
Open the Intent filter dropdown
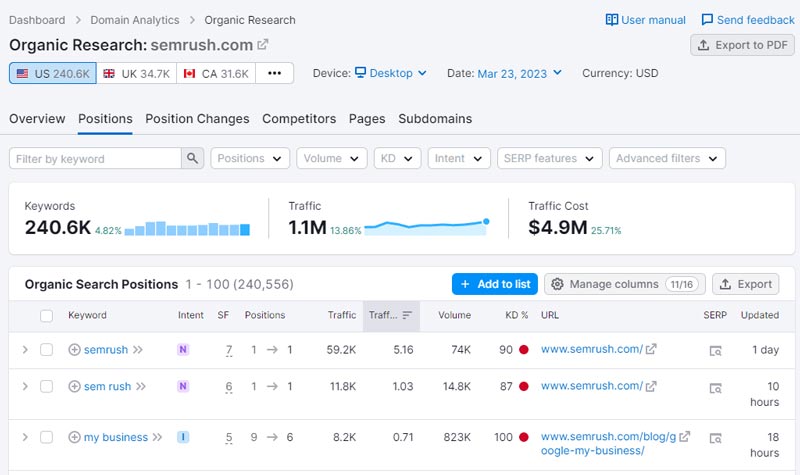(x=459, y=158)
